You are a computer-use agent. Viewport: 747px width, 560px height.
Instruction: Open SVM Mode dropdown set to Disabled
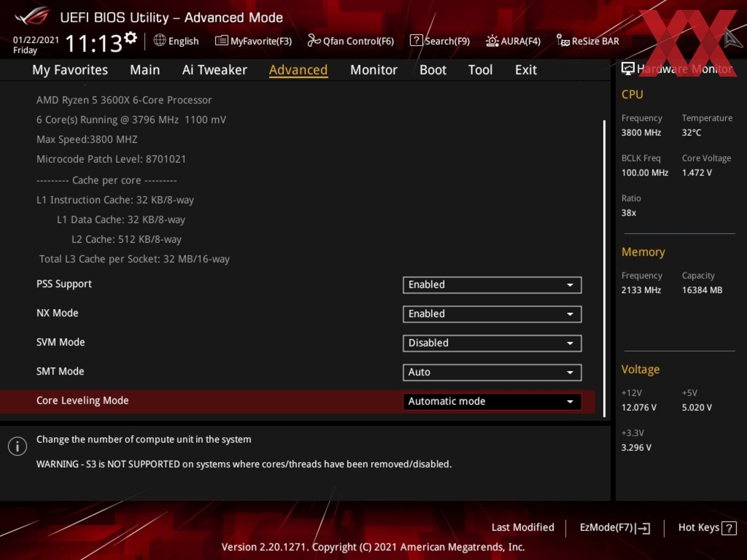(x=492, y=343)
